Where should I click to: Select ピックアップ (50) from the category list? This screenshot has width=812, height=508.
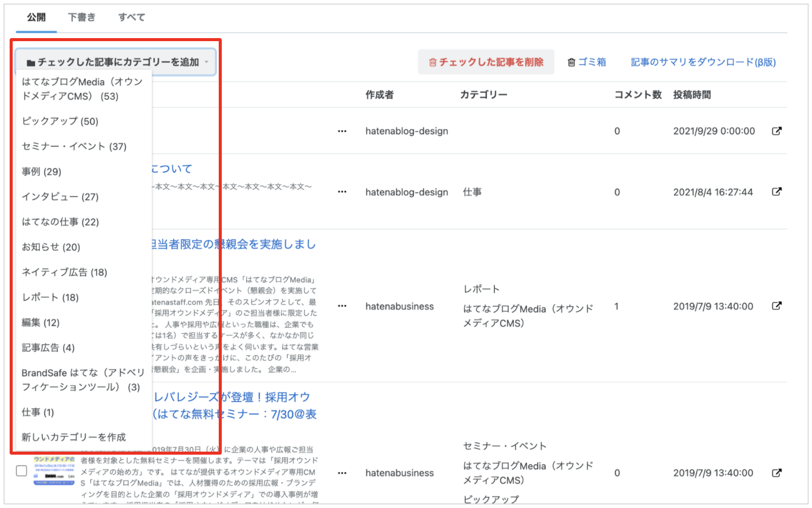pos(60,121)
